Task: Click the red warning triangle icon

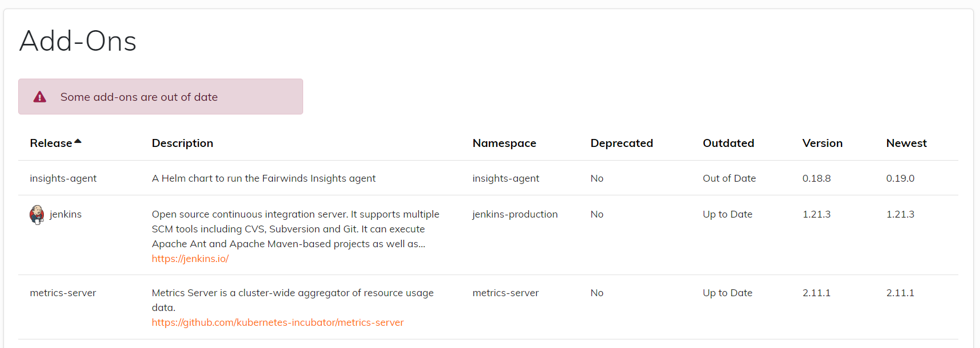Action: [x=40, y=97]
